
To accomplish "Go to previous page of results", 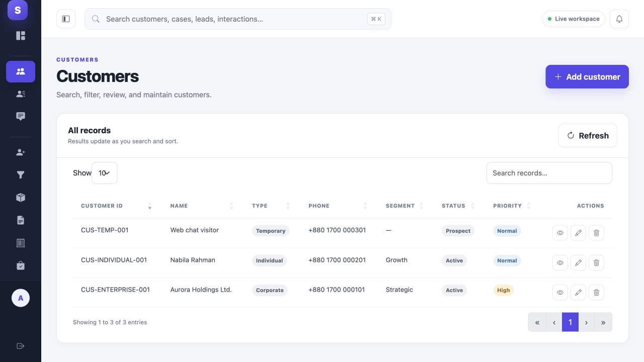I will click(x=554, y=322).
